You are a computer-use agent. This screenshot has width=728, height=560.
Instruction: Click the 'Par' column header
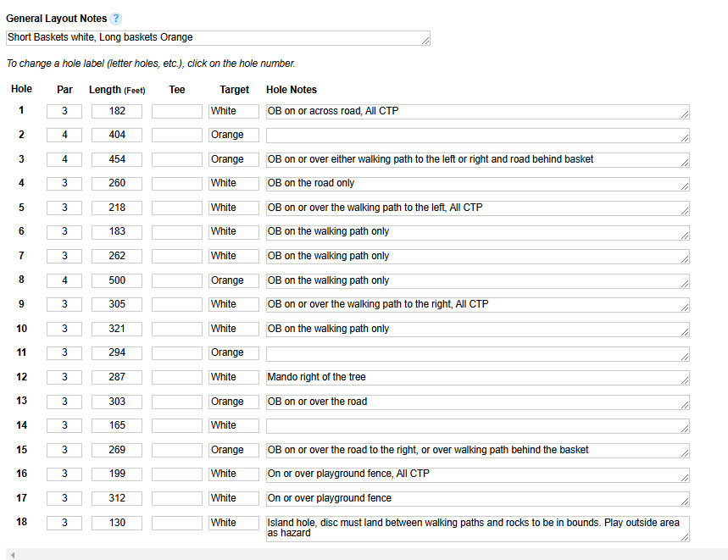click(64, 90)
